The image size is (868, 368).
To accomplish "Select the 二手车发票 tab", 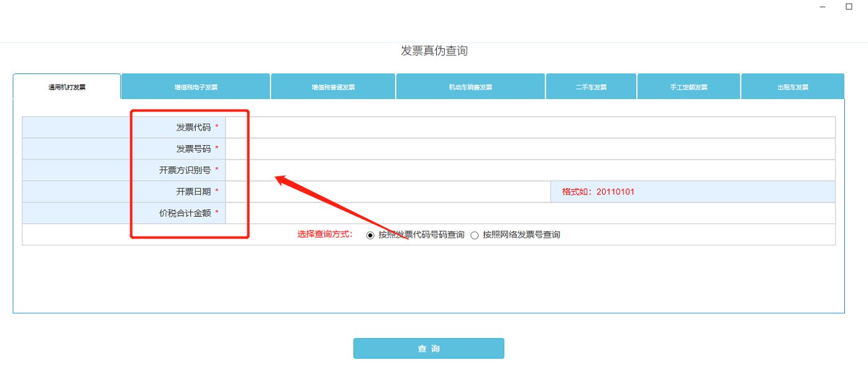I will pyautogui.click(x=589, y=86).
